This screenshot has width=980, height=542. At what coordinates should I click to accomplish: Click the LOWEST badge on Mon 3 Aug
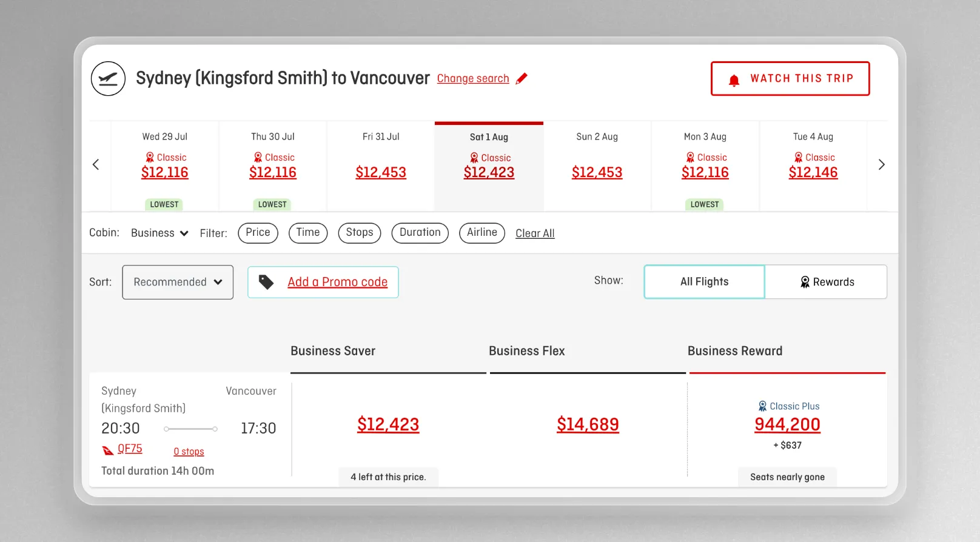pyautogui.click(x=705, y=204)
